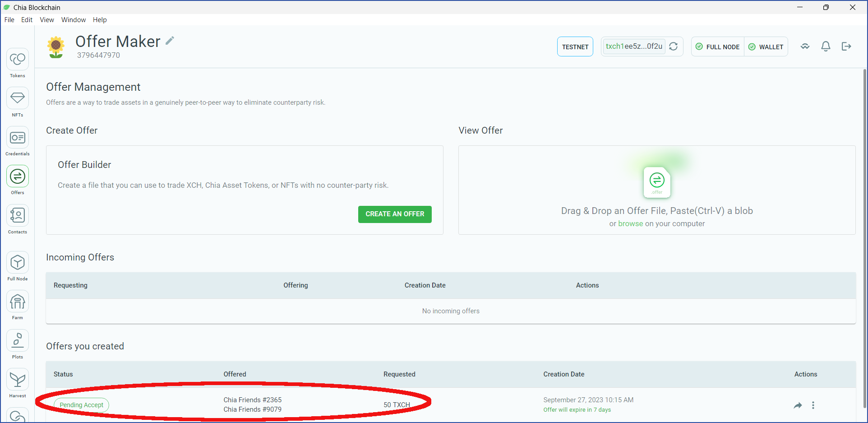Open the Help menu
The width and height of the screenshot is (868, 423).
pos(100,20)
